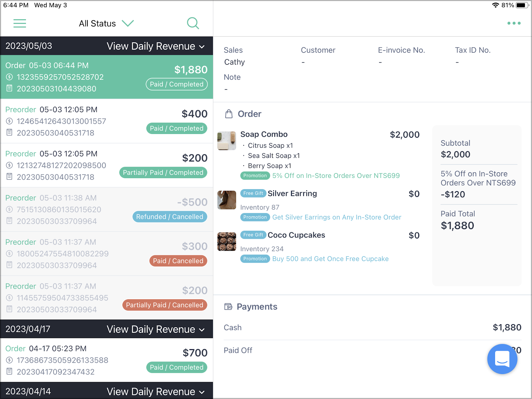Click Get Silver Earrings promotion link
This screenshot has width=532, height=399.
[x=336, y=217]
